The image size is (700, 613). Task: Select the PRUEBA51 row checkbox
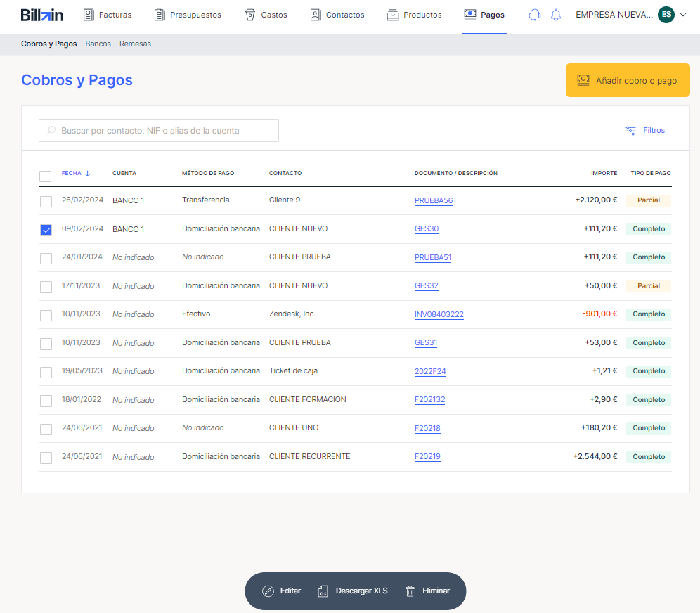point(46,259)
